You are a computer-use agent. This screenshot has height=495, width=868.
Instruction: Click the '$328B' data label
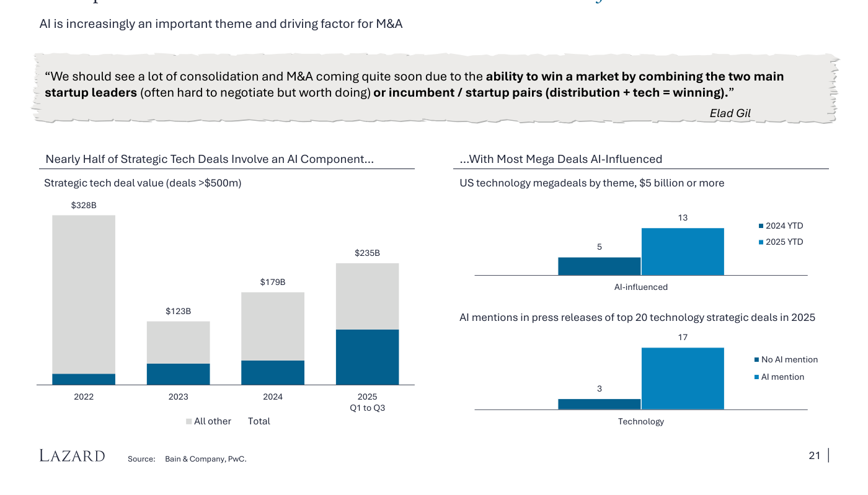point(84,205)
